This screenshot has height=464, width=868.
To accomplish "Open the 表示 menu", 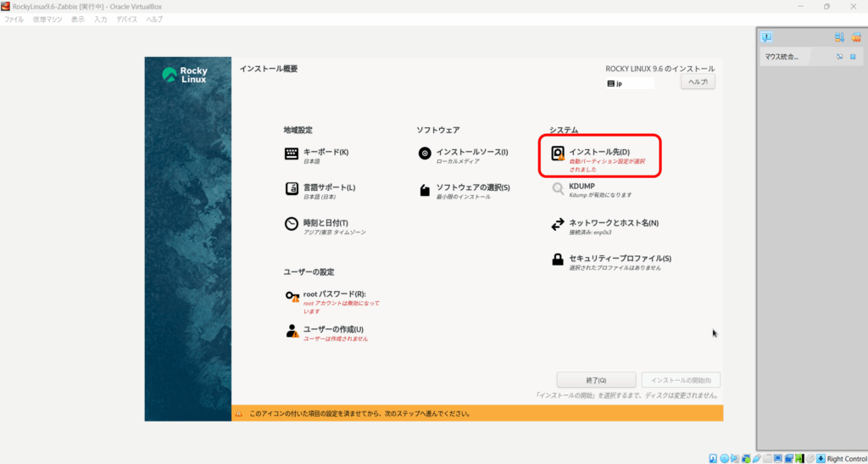I will (x=78, y=20).
